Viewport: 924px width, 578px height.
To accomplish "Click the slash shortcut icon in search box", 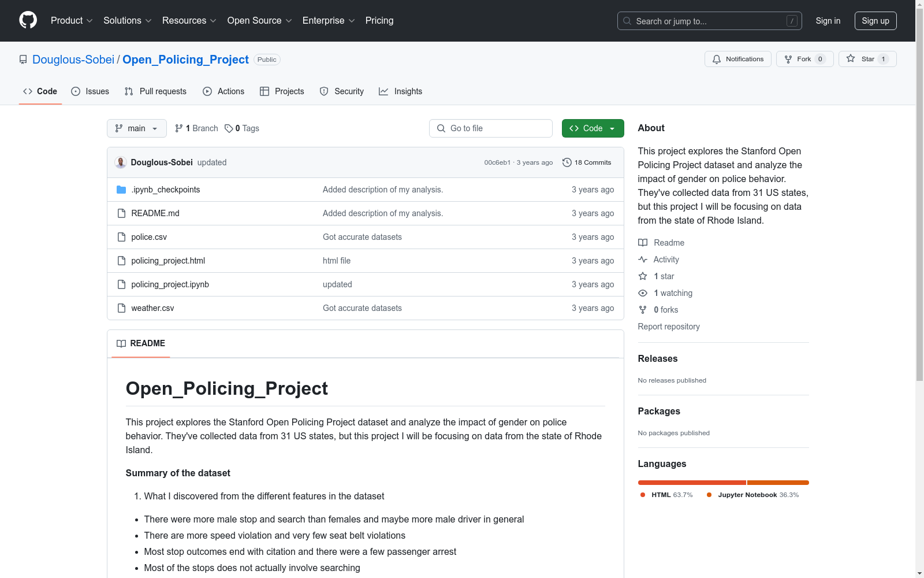I will click(x=792, y=21).
